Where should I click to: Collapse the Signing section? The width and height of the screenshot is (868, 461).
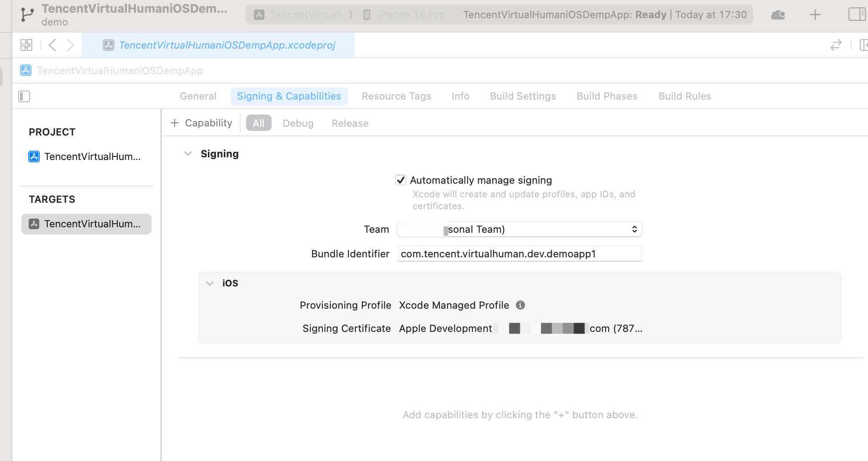[188, 154]
